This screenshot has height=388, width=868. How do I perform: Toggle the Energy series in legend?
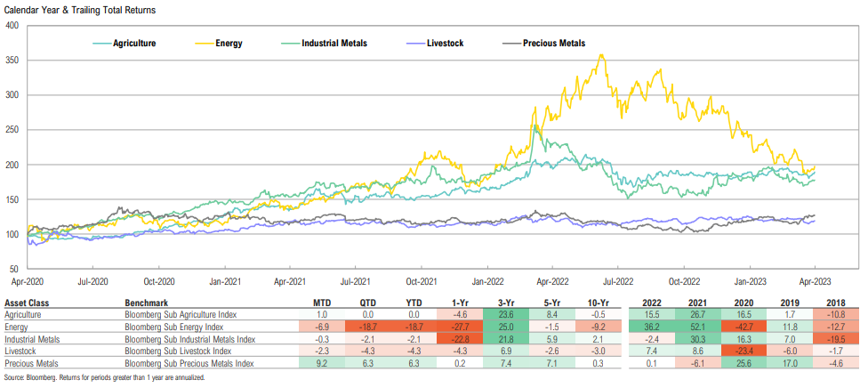point(229,43)
